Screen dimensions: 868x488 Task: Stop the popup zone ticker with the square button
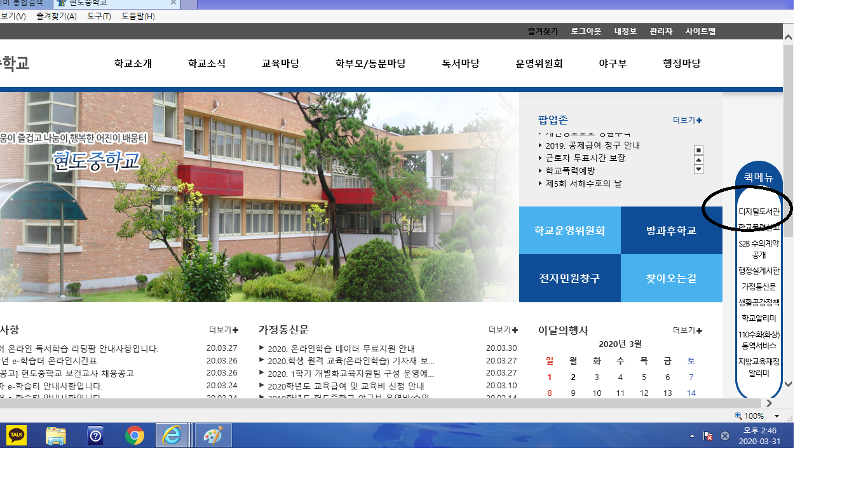(699, 151)
